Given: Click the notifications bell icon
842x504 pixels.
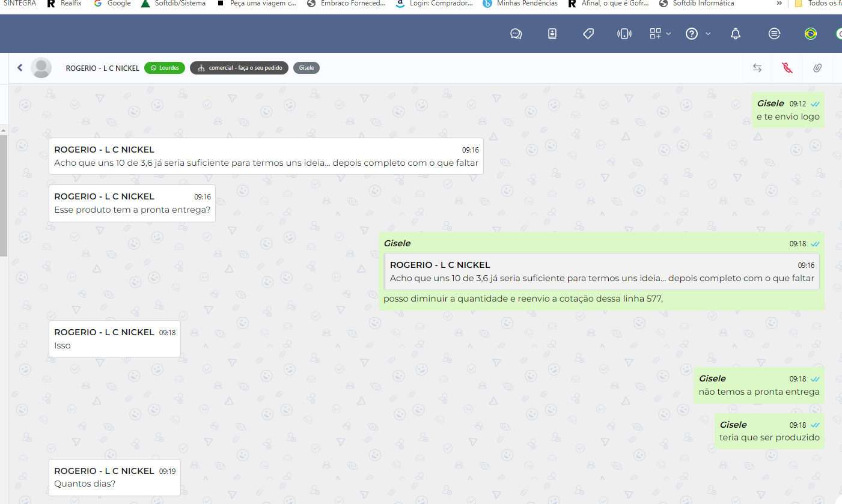Looking at the screenshot, I should pos(736,34).
